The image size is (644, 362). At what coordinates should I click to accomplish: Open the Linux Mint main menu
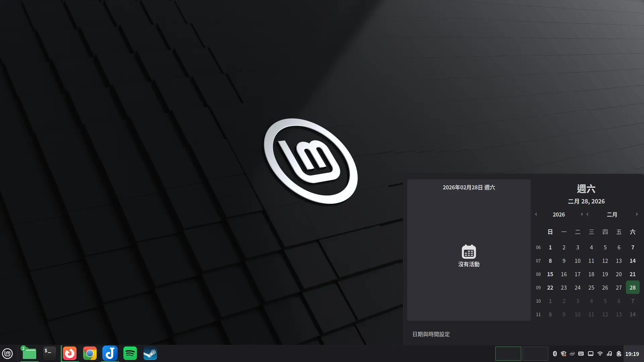coord(7,353)
